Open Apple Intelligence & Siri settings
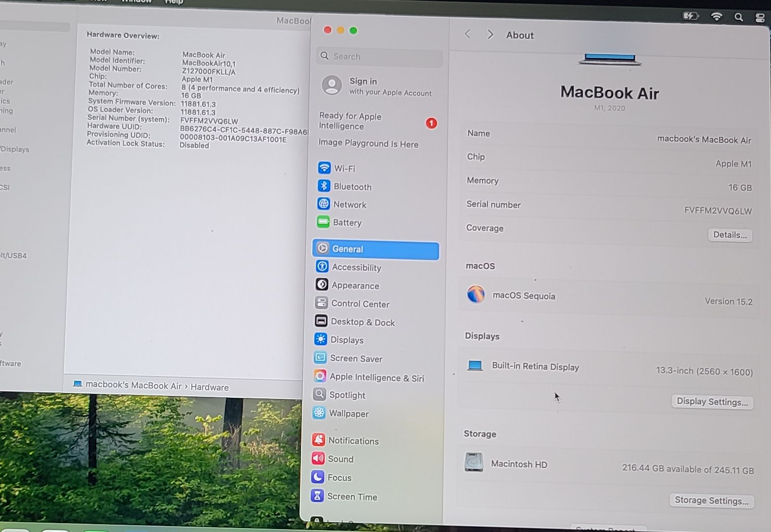This screenshot has height=532, width=771. pyautogui.click(x=376, y=378)
